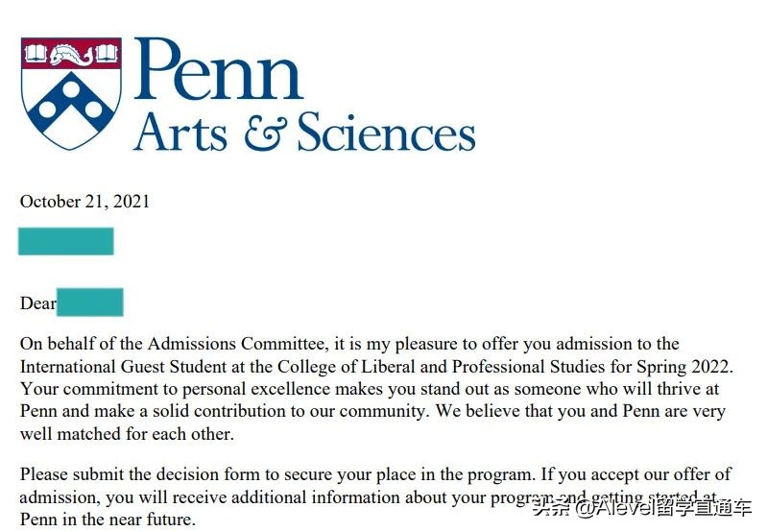The image size is (767, 532).
Task: Click the International Guest Student text
Action: [x=118, y=367]
